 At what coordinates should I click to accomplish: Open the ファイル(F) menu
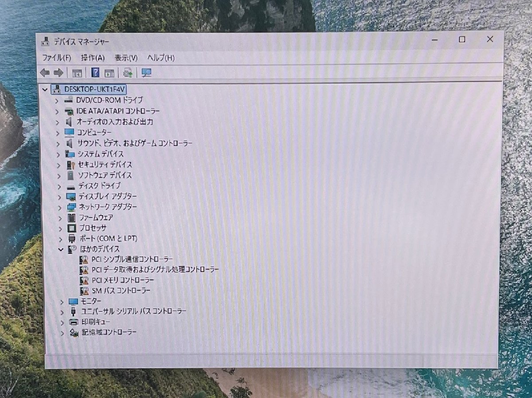pos(55,58)
